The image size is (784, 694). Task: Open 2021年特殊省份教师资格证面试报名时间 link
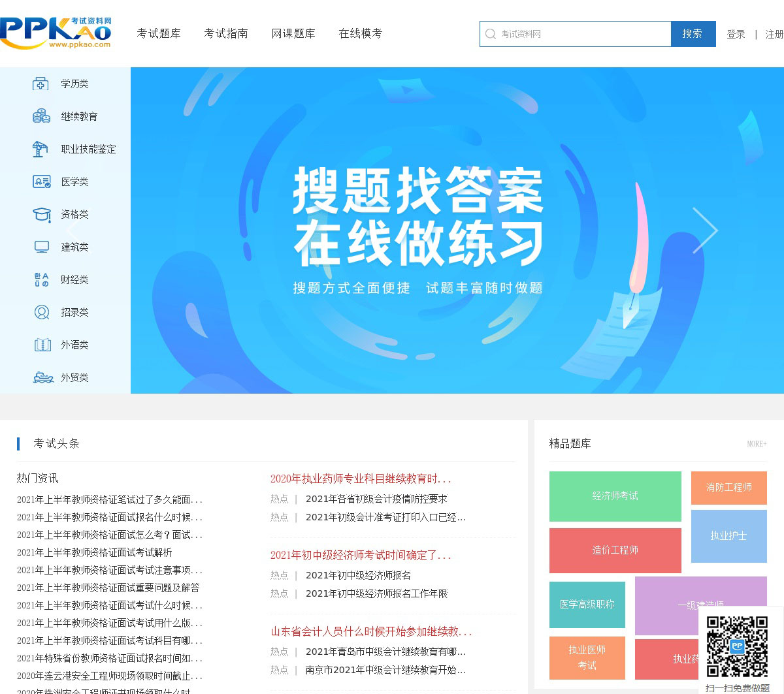point(110,658)
